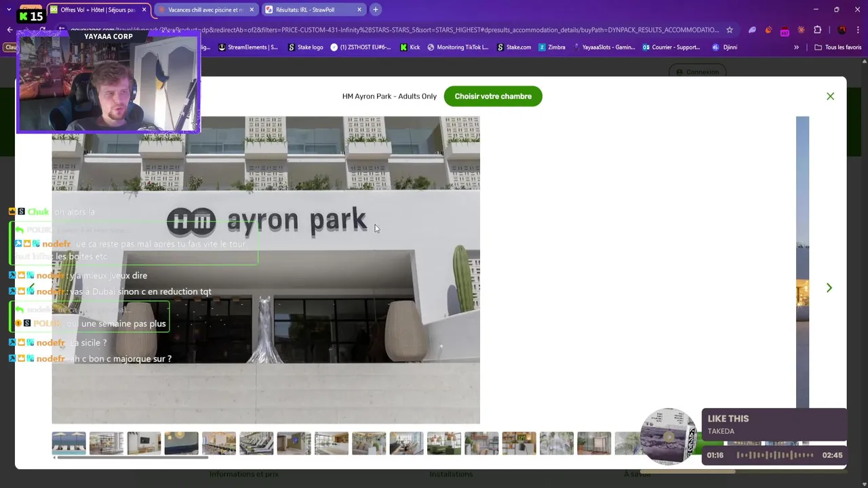Open the Informations et prix tab behind the gallery
Image resolution: width=868 pixels, height=488 pixels.
point(244,474)
